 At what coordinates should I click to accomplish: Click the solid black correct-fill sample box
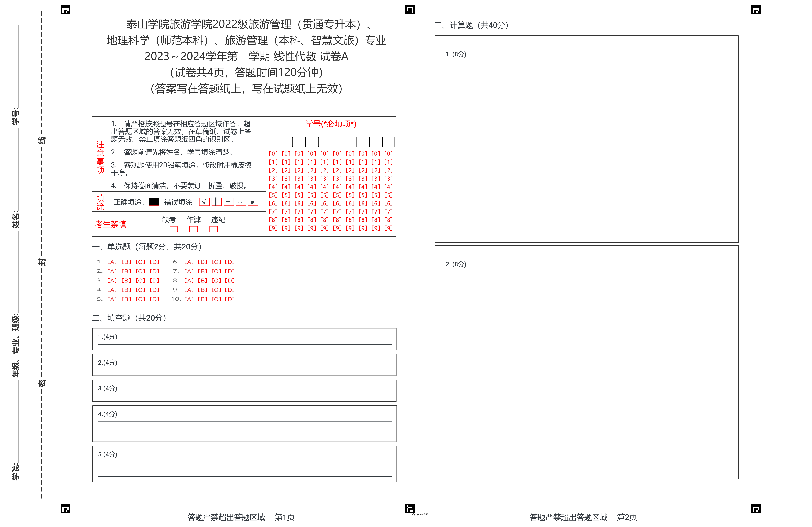154,202
